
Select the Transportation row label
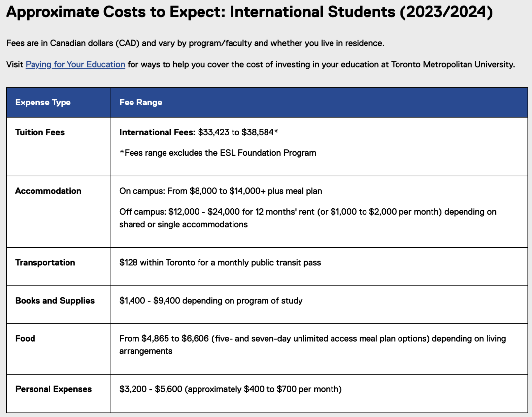pyautogui.click(x=45, y=263)
